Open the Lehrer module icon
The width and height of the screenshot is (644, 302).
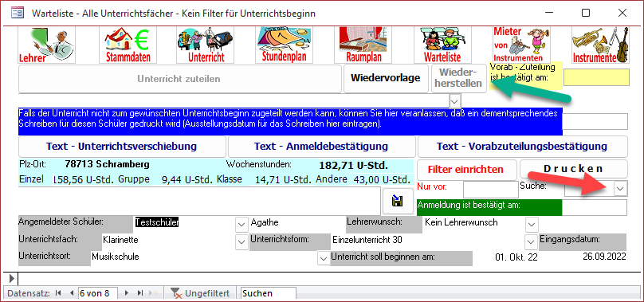click(47, 45)
